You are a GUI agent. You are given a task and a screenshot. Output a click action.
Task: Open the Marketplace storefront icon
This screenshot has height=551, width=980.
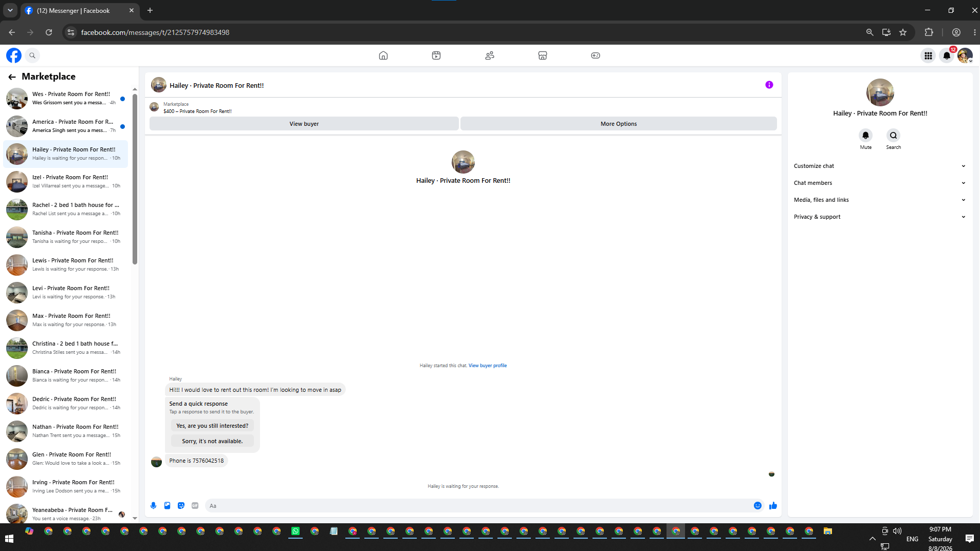click(543, 55)
